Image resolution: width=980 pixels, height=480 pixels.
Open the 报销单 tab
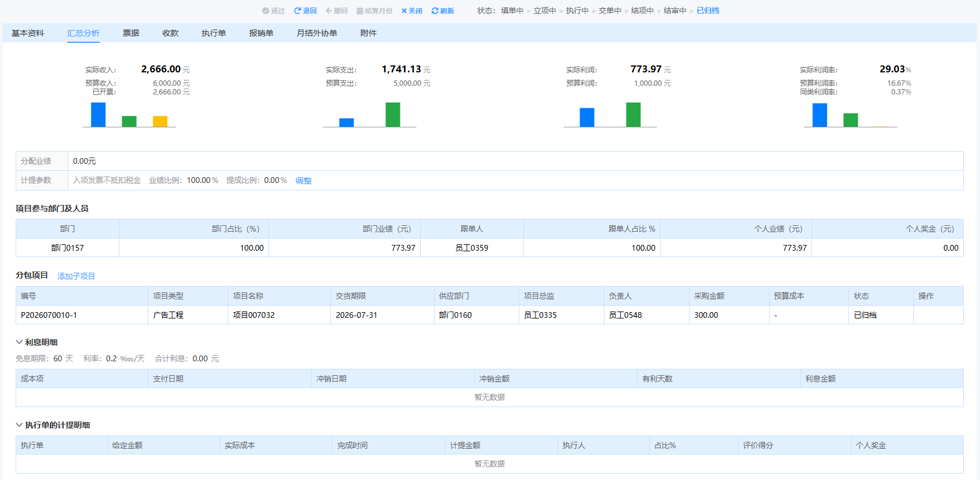[x=261, y=33]
